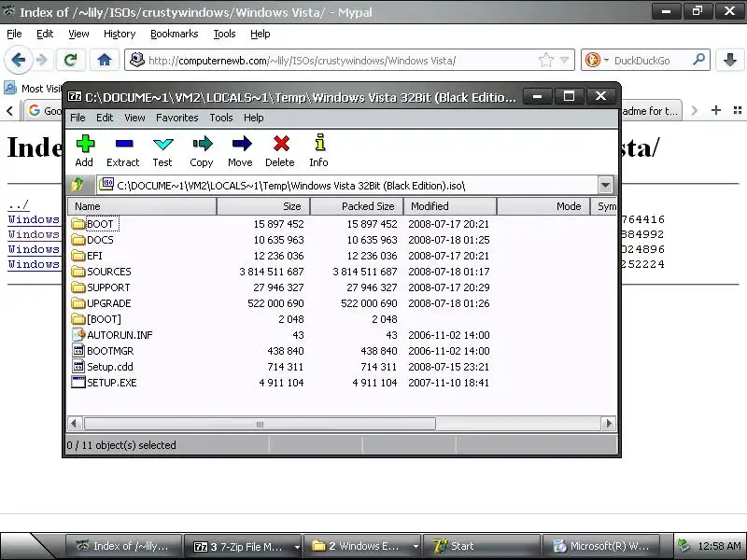Viewport: 747px width, 560px height.
Task: Open parent directory ../ link
Action: pos(18,205)
